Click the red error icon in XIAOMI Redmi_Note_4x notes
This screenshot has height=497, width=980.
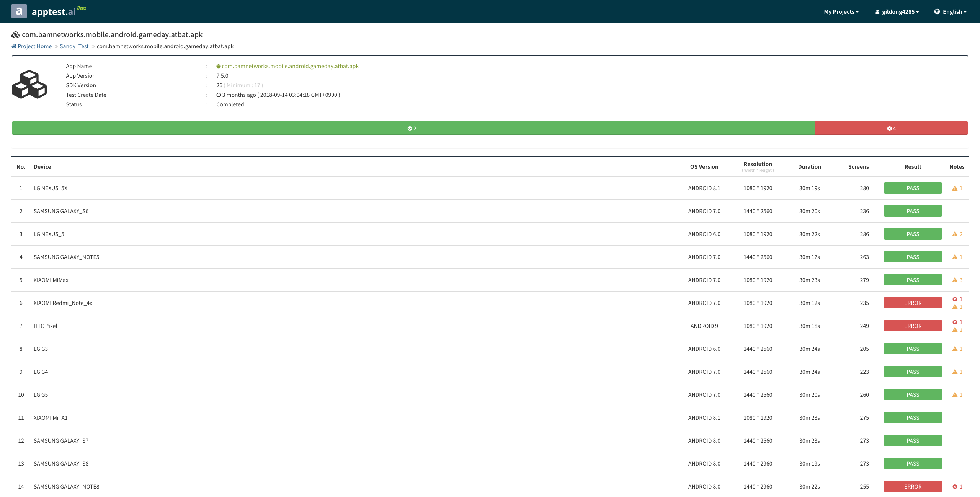955,299
